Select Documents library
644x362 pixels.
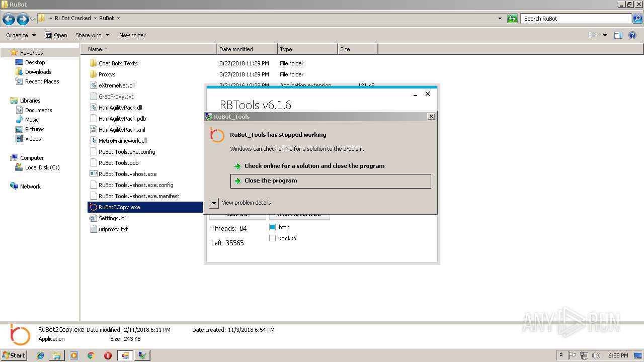[x=38, y=110]
